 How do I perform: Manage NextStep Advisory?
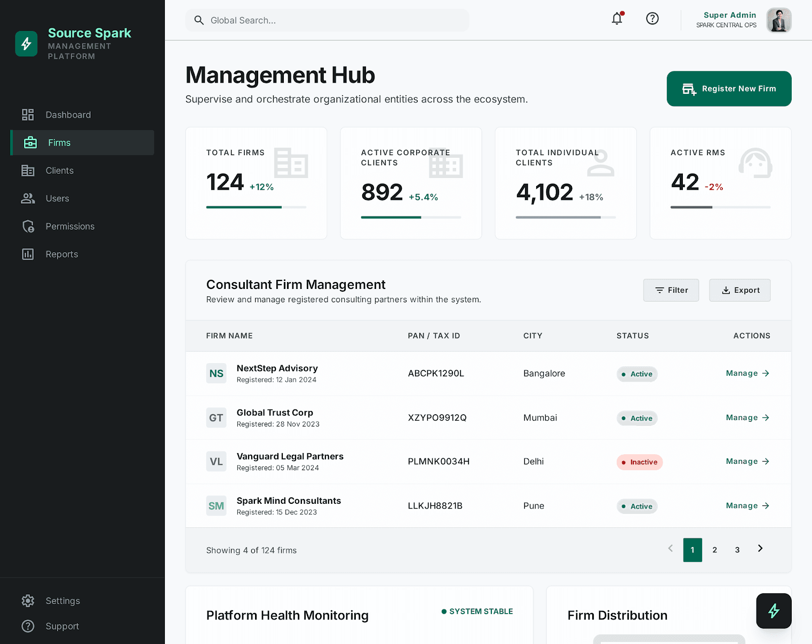(x=747, y=373)
